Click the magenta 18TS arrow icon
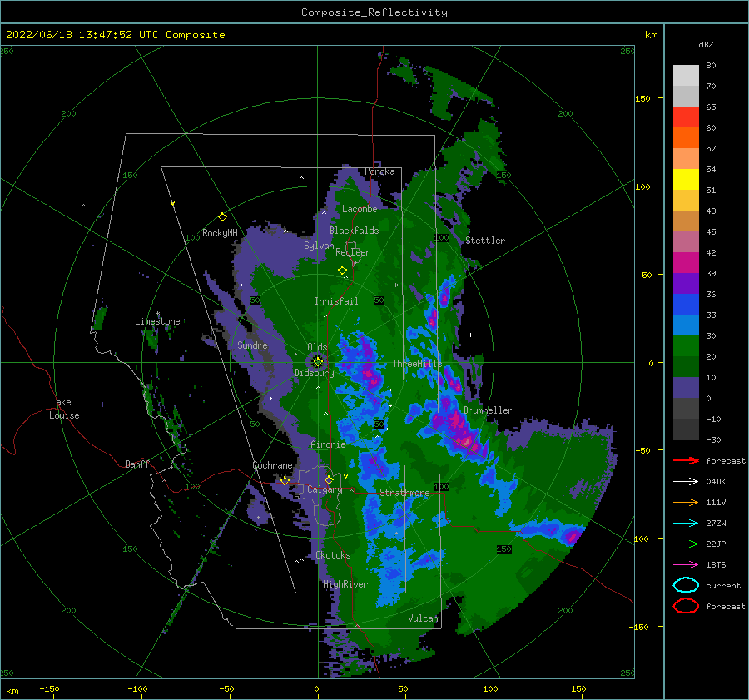The image size is (749, 700). (686, 565)
